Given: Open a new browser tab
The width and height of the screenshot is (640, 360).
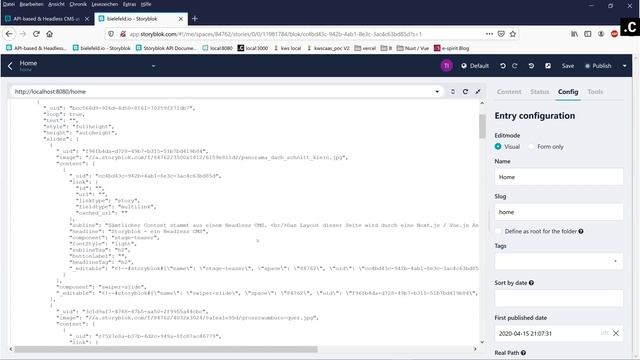Looking at the screenshot, I should point(195,18).
